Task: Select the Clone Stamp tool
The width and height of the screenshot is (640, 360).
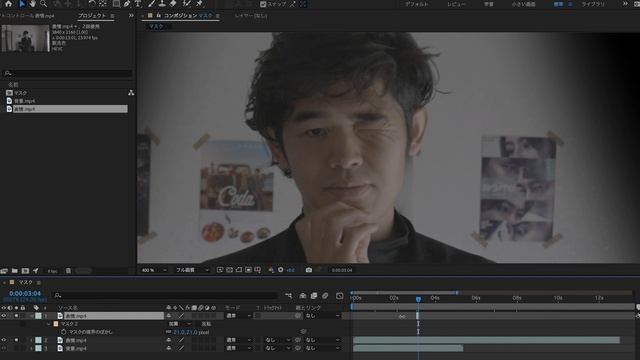Action: [x=162, y=4]
